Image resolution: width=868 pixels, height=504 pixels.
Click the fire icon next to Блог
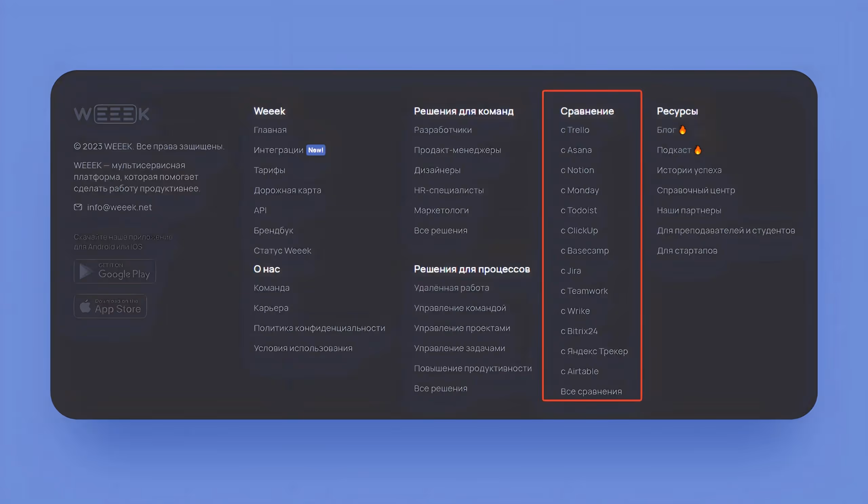pos(682,130)
